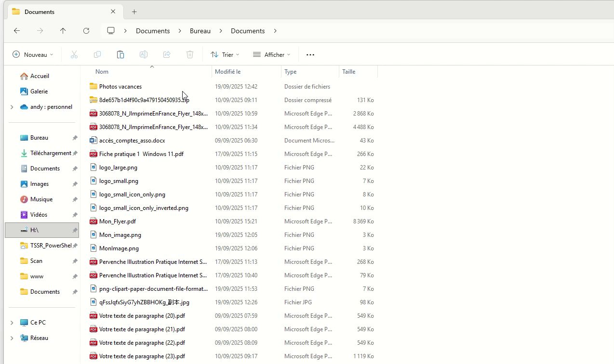Image resolution: width=614 pixels, height=364 pixels.
Task: Click the Paste clipboard icon
Action: pyautogui.click(x=120, y=55)
